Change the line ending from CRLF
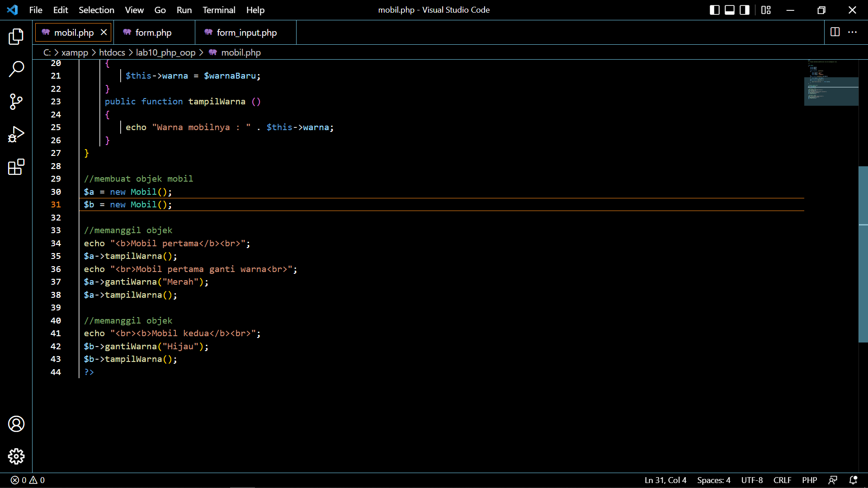 click(782, 480)
